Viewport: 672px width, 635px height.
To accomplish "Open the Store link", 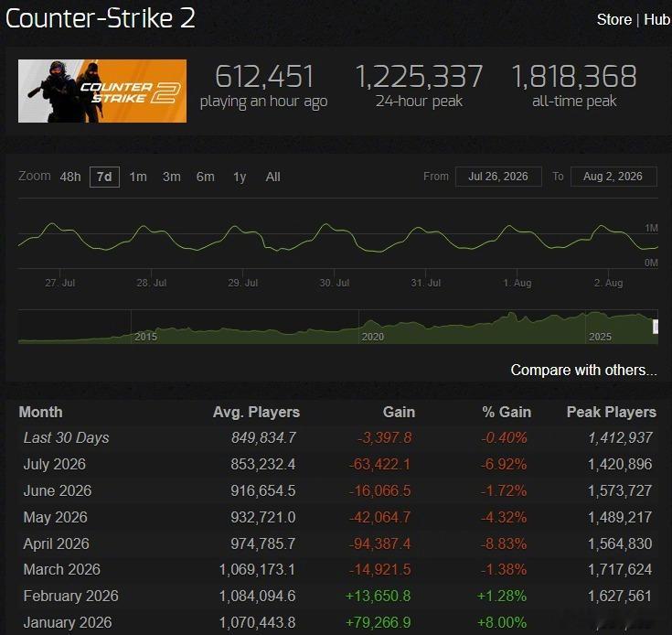I will (613, 20).
